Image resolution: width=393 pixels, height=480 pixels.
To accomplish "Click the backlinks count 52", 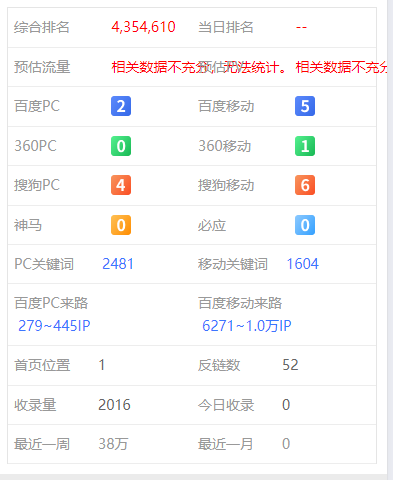I will 290,365.
